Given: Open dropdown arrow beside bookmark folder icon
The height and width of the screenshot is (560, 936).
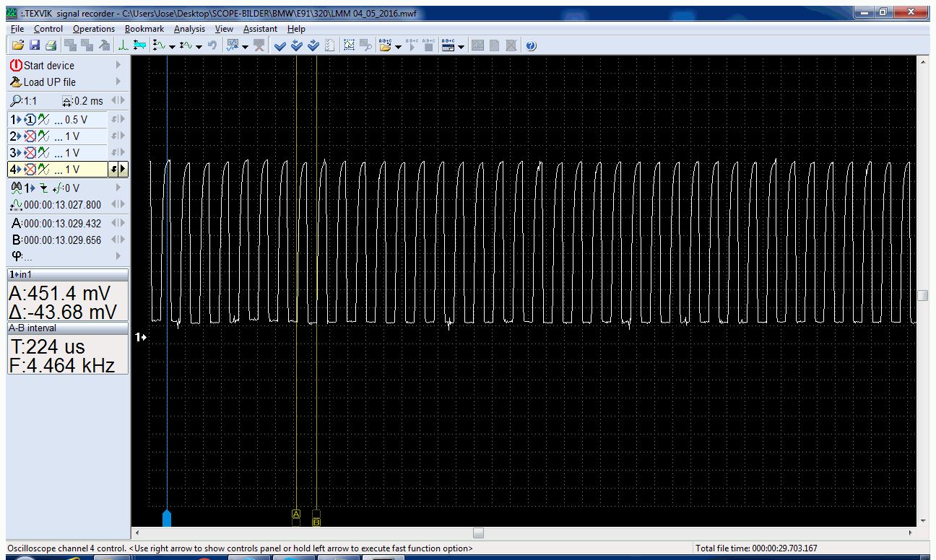Looking at the screenshot, I should coord(398,46).
